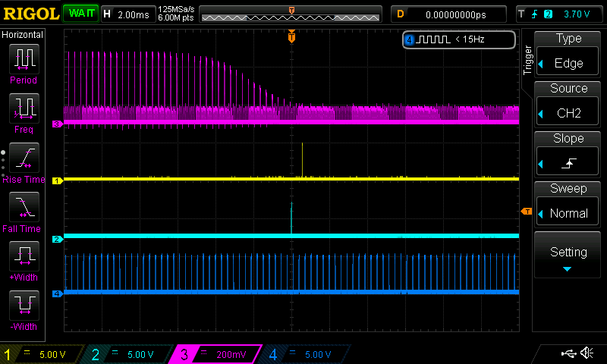
Task: Select the -Width measurement icon
Action: click(23, 306)
